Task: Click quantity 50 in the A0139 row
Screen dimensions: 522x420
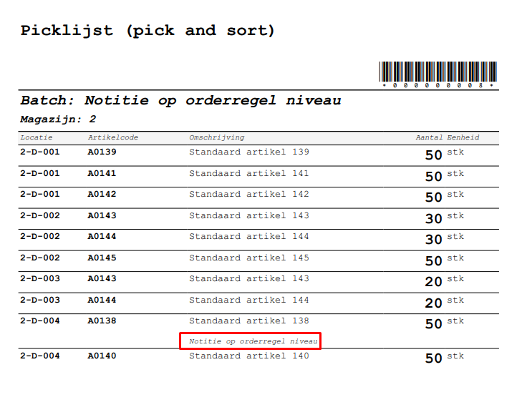Action: [433, 155]
